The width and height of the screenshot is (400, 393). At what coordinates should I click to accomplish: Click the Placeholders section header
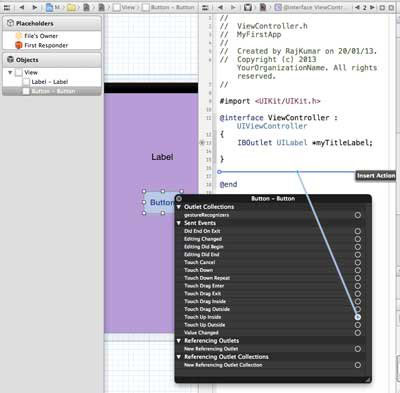coord(52,23)
